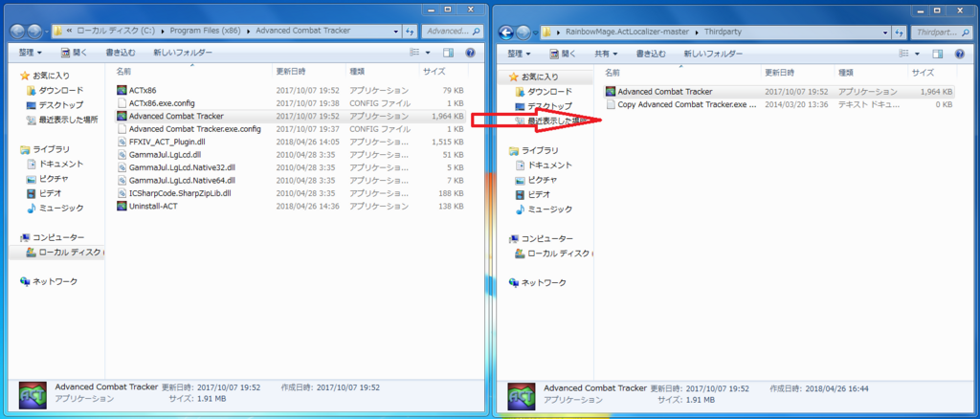Click 書き込む in Thirdparty window toolbar
980x419 pixels.
click(x=651, y=54)
